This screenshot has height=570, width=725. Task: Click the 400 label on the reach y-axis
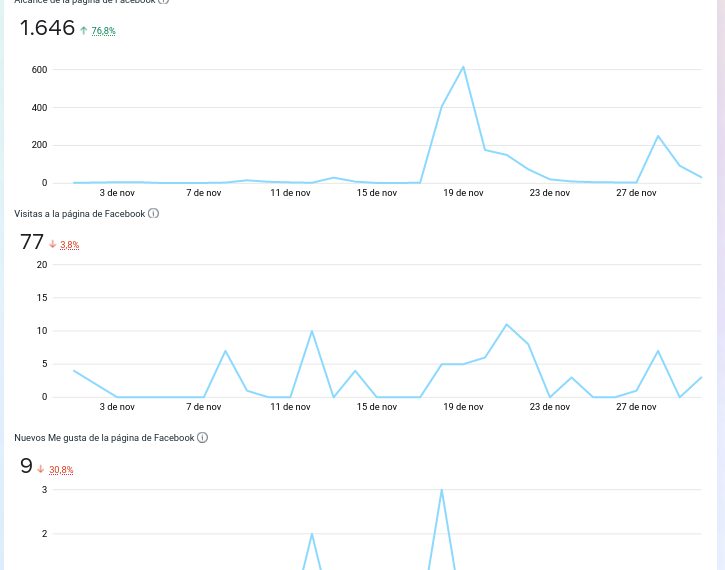tap(39, 108)
